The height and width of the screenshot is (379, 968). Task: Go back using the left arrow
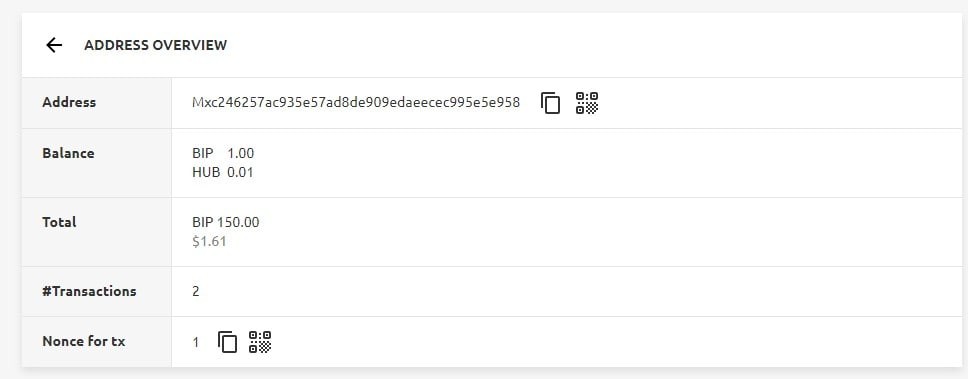(54, 45)
